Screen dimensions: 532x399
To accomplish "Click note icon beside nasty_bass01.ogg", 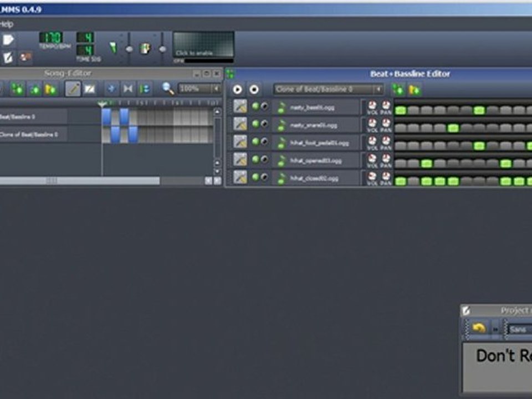I will (282, 108).
